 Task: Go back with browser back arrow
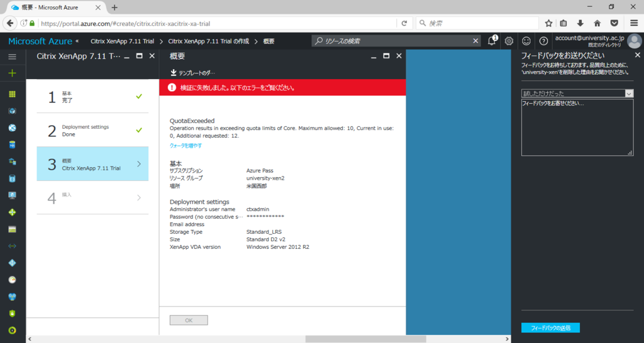pos(10,23)
